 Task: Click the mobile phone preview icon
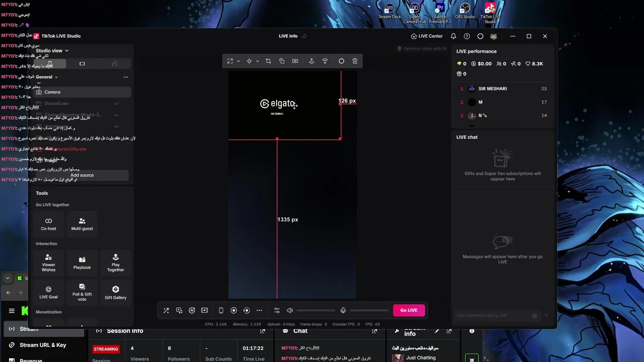tap(221, 311)
